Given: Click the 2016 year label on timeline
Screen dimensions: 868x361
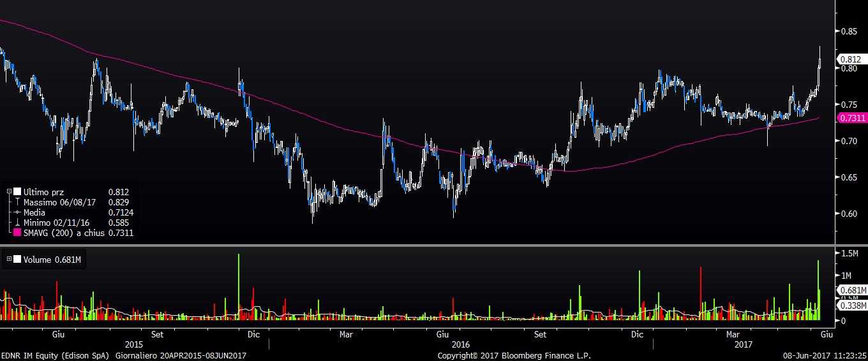Looking at the screenshot, I should [460, 344].
